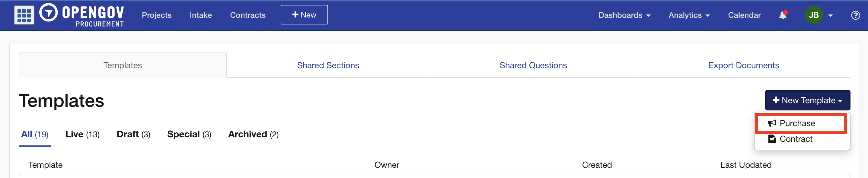The height and width of the screenshot is (178, 868).
Task: Click the Purchase megaphone icon
Action: pyautogui.click(x=772, y=123)
